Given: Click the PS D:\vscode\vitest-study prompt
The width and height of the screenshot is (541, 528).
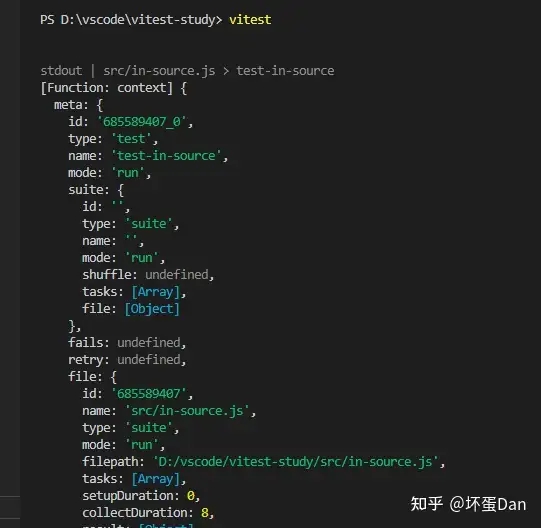Looking at the screenshot, I should tap(131, 20).
